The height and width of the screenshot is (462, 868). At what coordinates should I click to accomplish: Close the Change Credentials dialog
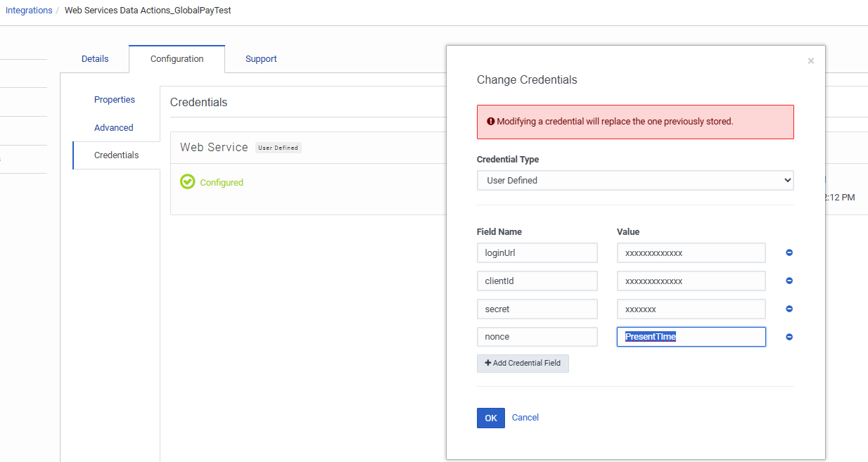coord(811,61)
